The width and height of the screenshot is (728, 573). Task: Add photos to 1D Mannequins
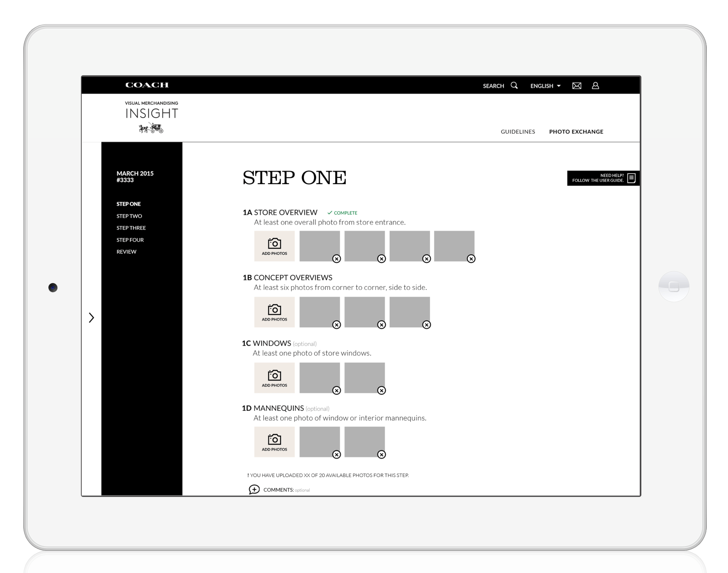click(274, 442)
